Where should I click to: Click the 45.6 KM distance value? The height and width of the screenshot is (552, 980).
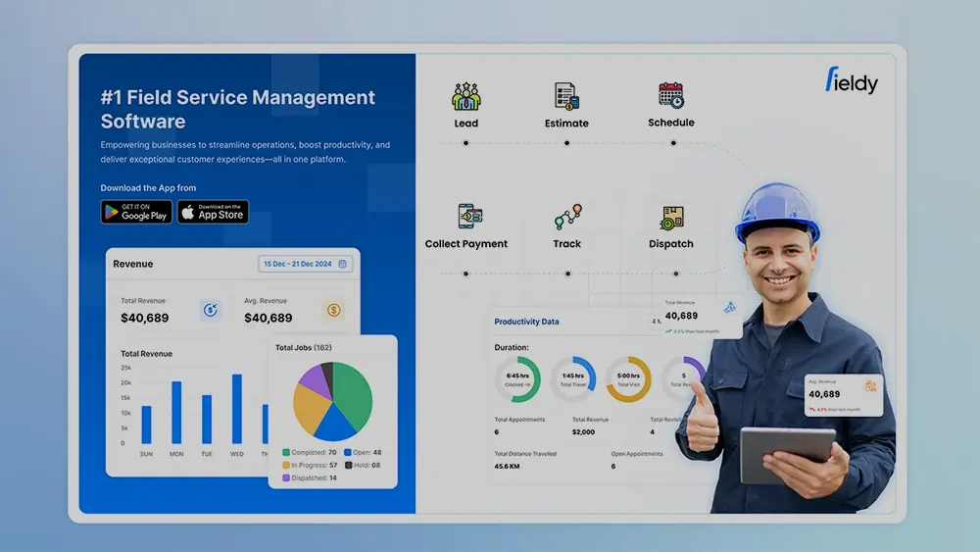[507, 467]
